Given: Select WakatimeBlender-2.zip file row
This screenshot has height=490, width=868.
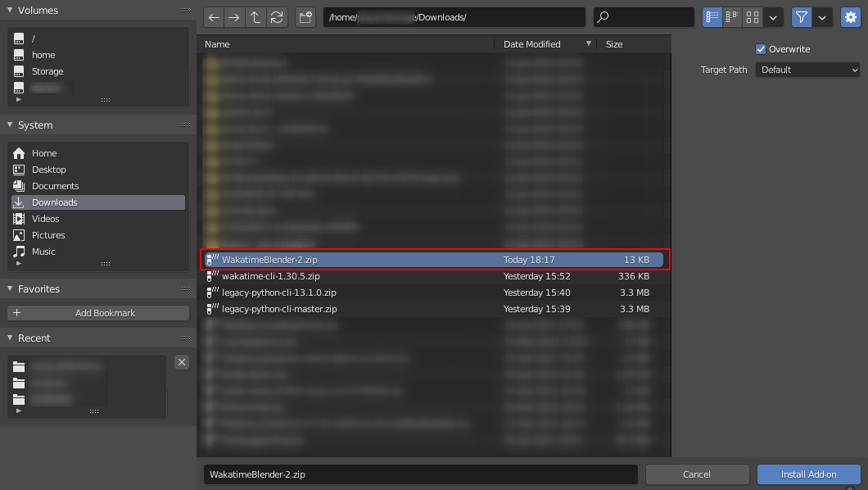Looking at the screenshot, I should [435, 260].
